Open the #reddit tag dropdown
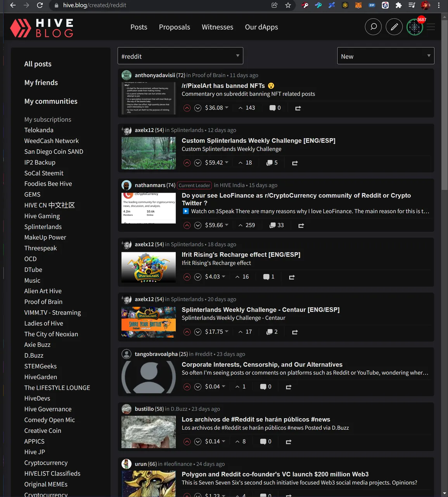Viewport: 448px width, 497px height. pyautogui.click(x=180, y=56)
